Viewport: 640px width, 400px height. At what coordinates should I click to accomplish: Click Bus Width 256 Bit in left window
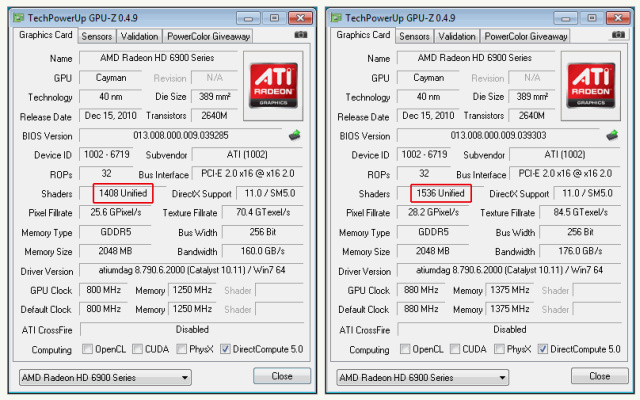coord(263,232)
